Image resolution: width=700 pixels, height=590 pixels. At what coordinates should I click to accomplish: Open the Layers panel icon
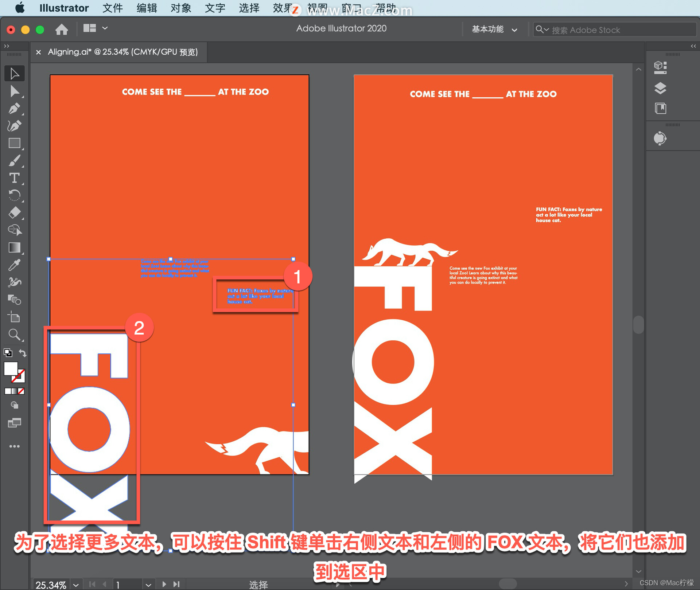coord(660,88)
